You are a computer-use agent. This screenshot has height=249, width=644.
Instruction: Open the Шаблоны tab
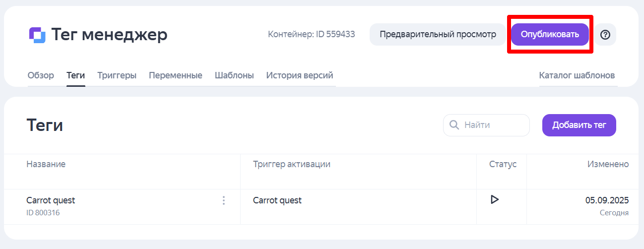(x=234, y=75)
